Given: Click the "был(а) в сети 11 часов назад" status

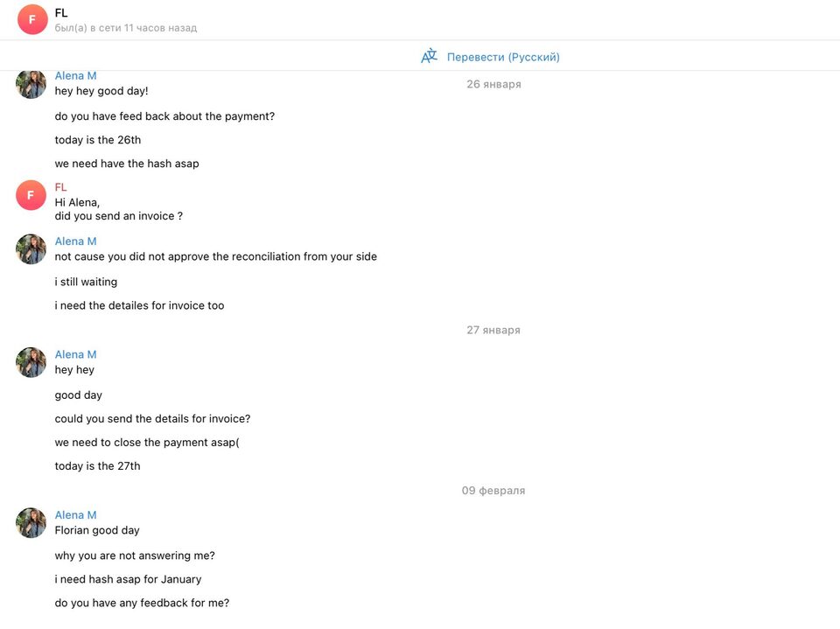Looking at the screenshot, I should point(126,28).
